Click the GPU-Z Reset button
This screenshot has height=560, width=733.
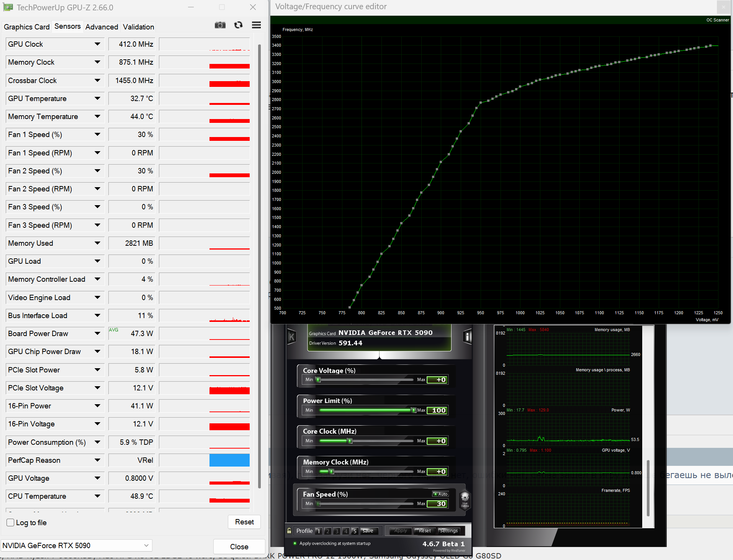click(244, 522)
